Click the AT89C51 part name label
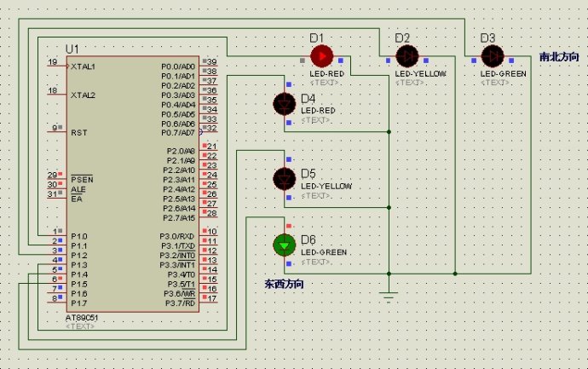The image size is (588, 369). pos(82,318)
